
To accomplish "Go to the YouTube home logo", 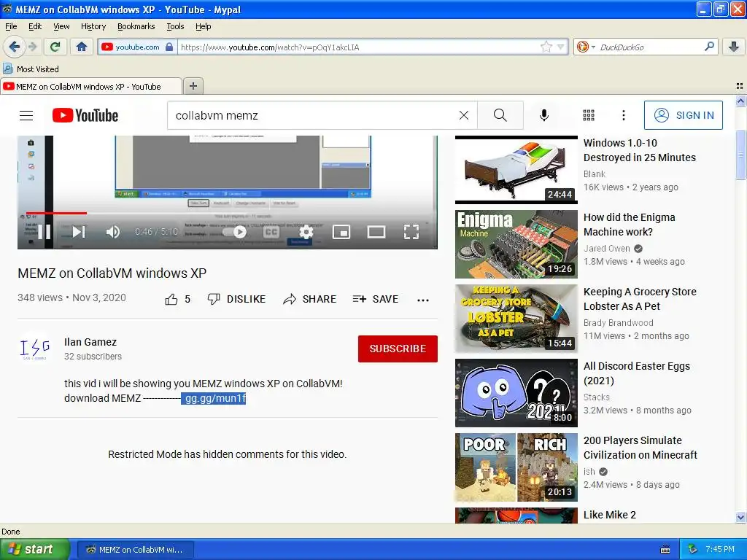I will pos(85,115).
